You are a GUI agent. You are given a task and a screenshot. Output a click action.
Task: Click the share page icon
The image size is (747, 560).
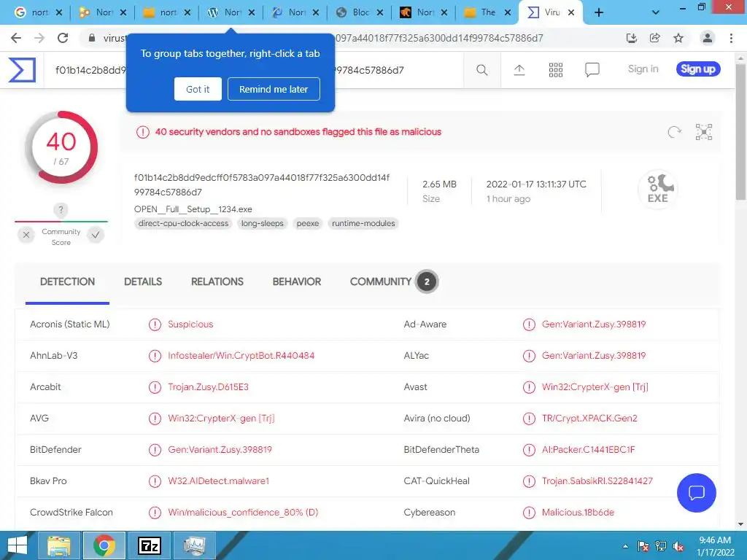point(655,38)
